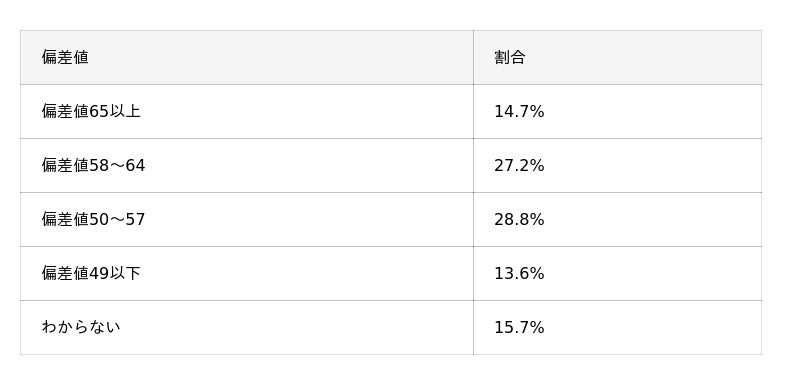Click the 割合 column header
This screenshot has width=800, height=385.
(617, 58)
